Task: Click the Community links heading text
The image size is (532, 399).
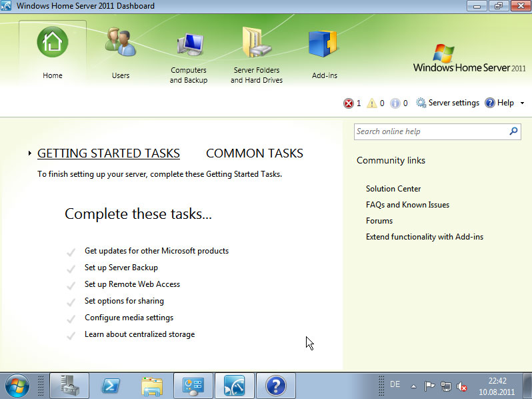Action: click(391, 160)
